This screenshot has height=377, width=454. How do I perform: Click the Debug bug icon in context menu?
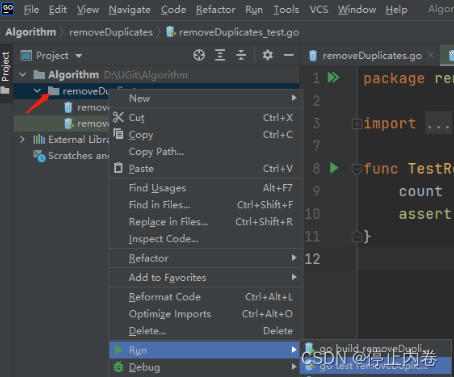[118, 367]
